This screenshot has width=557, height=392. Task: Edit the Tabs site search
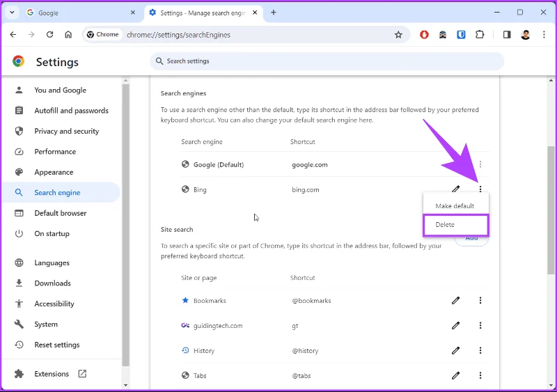456,376
